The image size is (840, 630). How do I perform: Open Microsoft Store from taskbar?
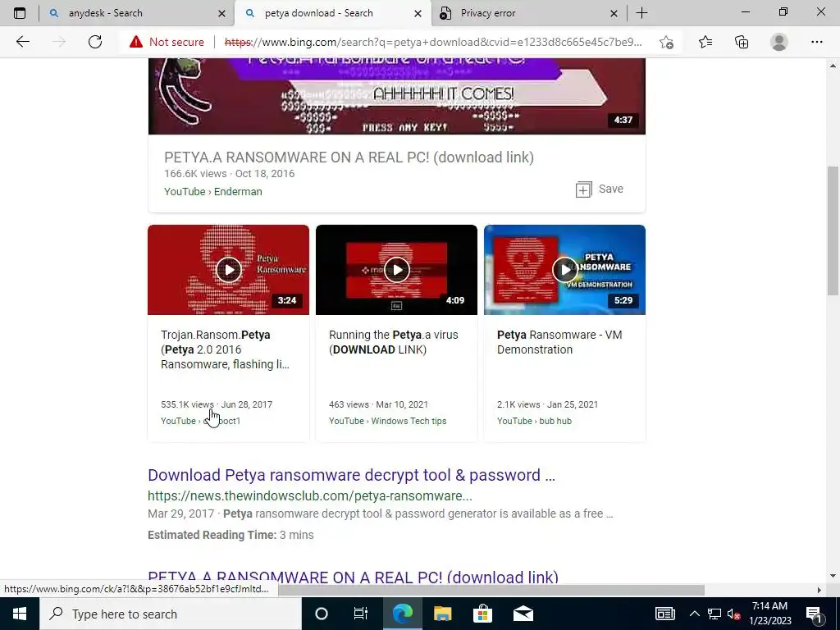click(x=482, y=614)
